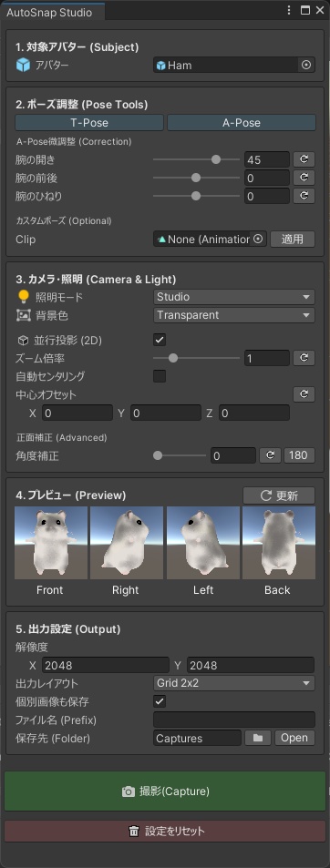Reset the ズーム倍率 zoom value
Image resolution: width=330 pixels, height=868 pixels.
(304, 358)
